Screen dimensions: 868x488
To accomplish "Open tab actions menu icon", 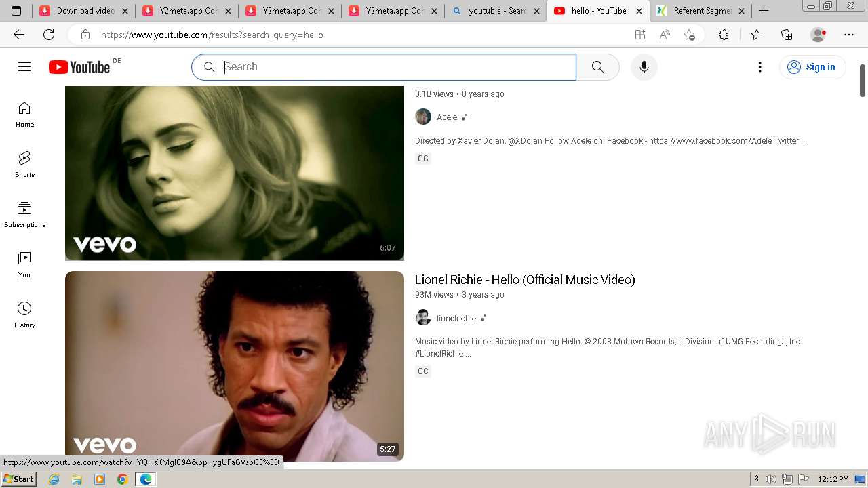I will (x=16, y=11).
